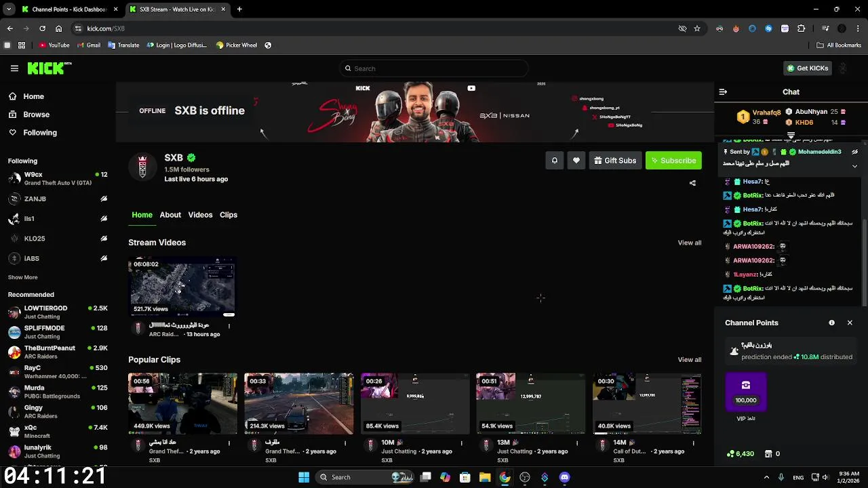Open W9cx followed channel
Image resolution: width=868 pixels, height=488 pixels.
[x=58, y=179]
